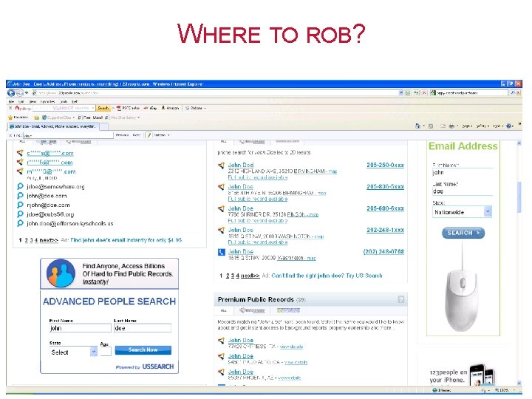Click the magnifier icon in browser search box
The height and width of the screenshot is (399, 532).
point(513,92)
